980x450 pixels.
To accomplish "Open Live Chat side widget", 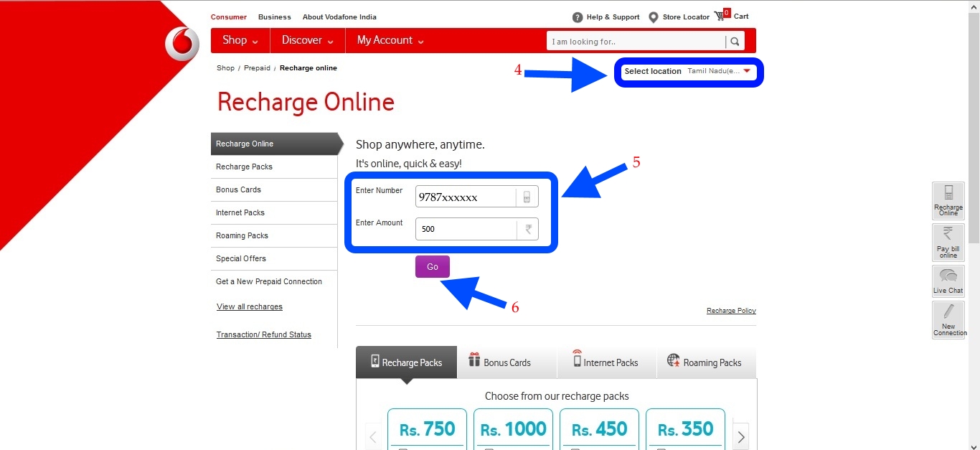I will coord(948,281).
